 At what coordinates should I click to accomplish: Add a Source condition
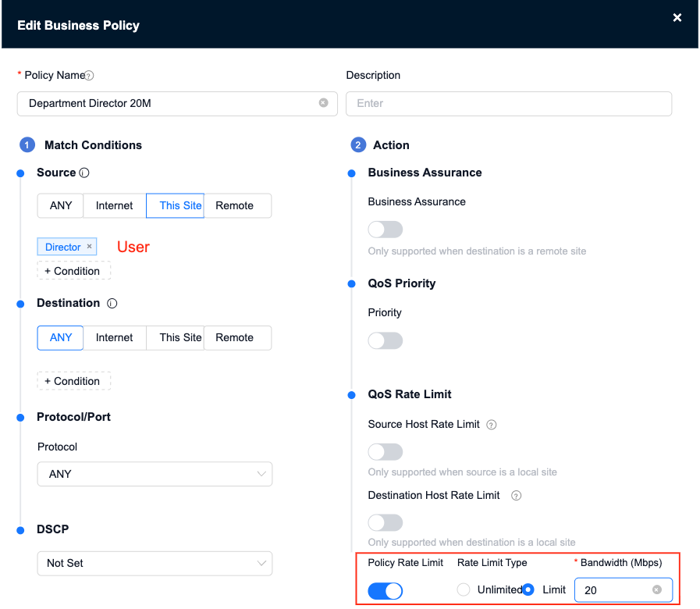(73, 271)
